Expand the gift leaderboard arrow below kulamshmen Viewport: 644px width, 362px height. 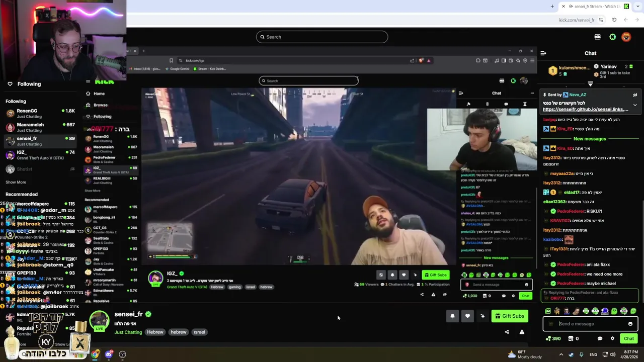tap(590, 84)
